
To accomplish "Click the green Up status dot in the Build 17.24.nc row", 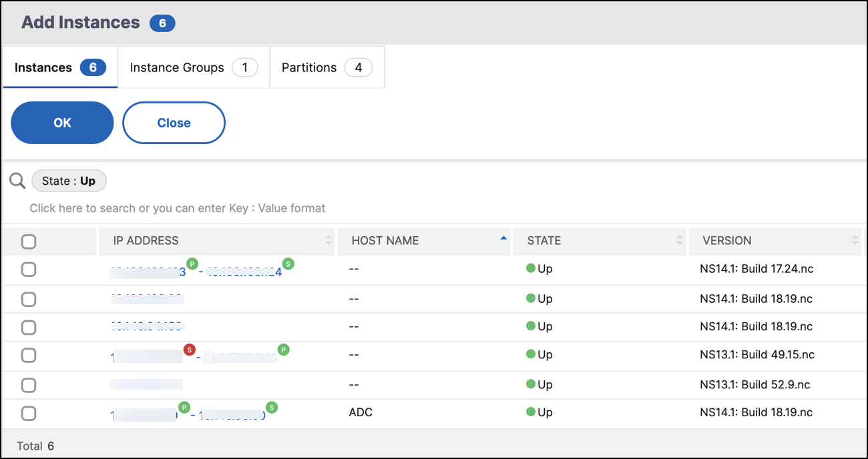I will [x=531, y=269].
